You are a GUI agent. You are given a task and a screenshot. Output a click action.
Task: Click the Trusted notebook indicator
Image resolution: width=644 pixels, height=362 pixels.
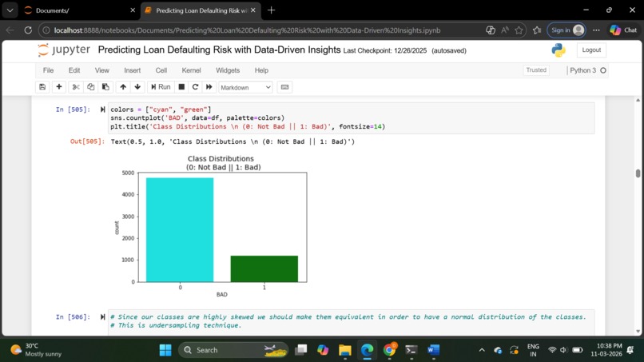(x=536, y=70)
